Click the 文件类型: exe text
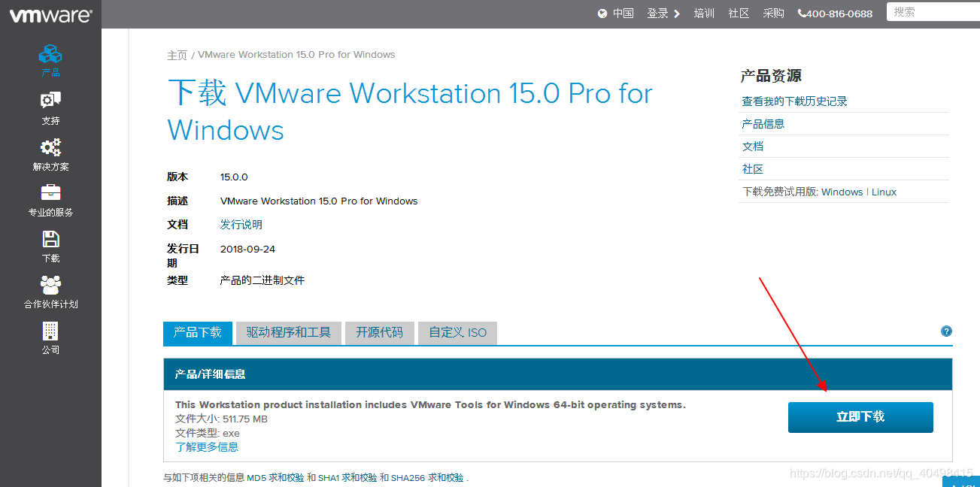The height and width of the screenshot is (487, 980). [x=208, y=433]
